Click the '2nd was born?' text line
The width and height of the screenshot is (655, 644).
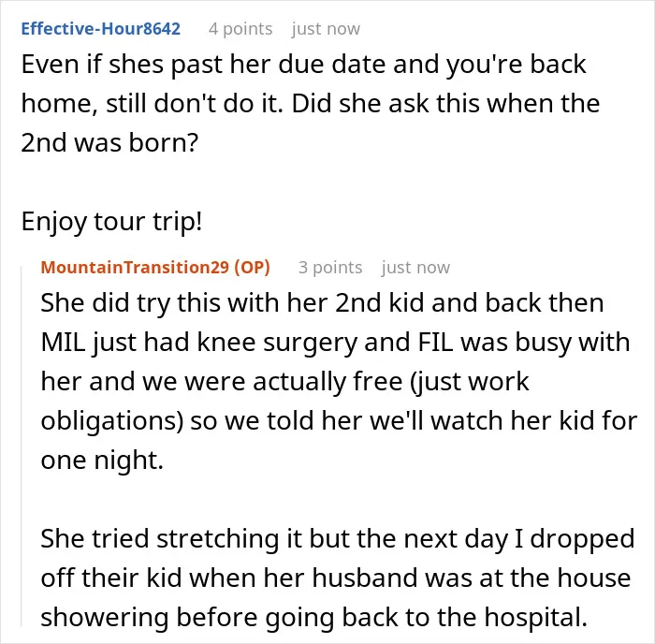pyautogui.click(x=109, y=142)
